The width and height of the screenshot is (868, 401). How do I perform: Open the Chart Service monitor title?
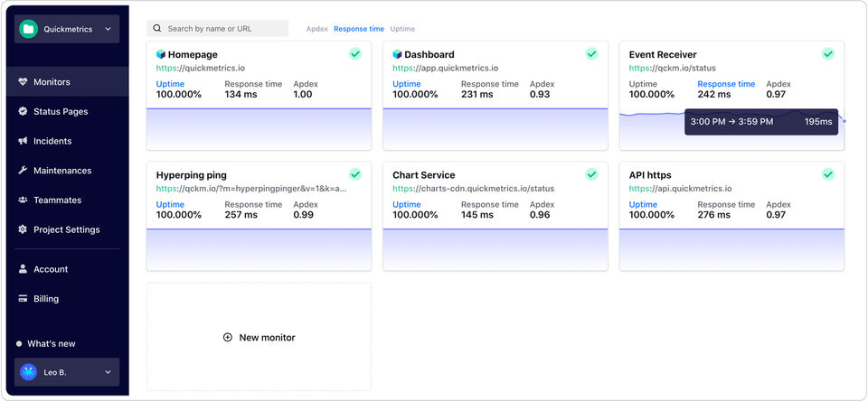423,175
